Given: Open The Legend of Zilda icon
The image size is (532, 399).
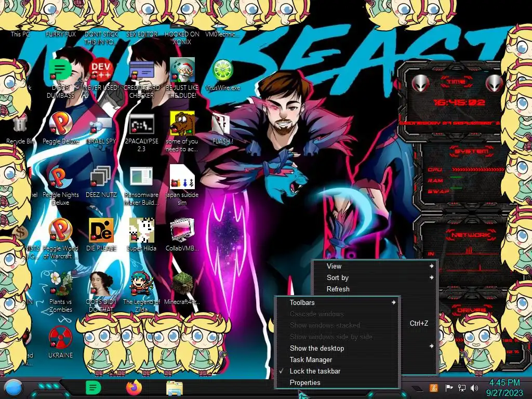Looking at the screenshot, I should tap(141, 284).
